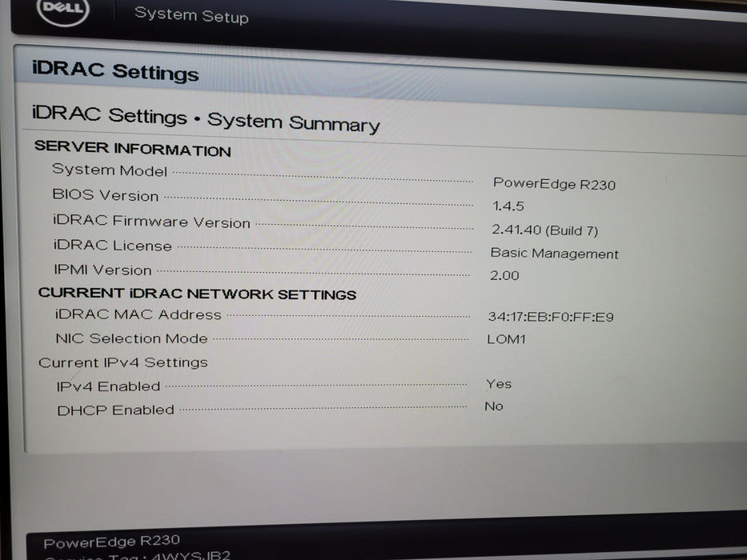The width and height of the screenshot is (747, 560).
Task: Select the IPMI Version label
Action: [102, 270]
